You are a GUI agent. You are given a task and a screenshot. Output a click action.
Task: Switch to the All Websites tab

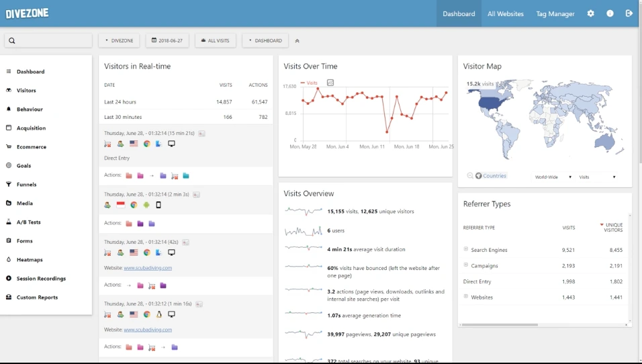(x=505, y=13)
